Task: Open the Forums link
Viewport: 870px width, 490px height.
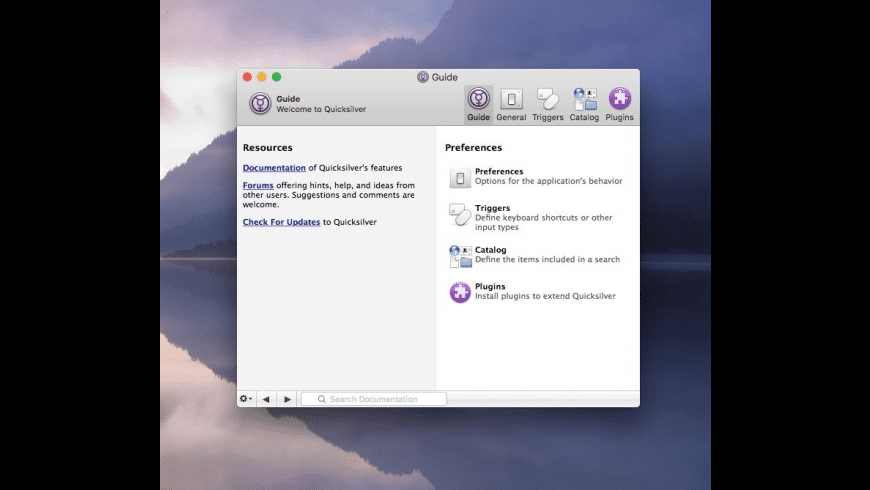Action: tap(258, 185)
